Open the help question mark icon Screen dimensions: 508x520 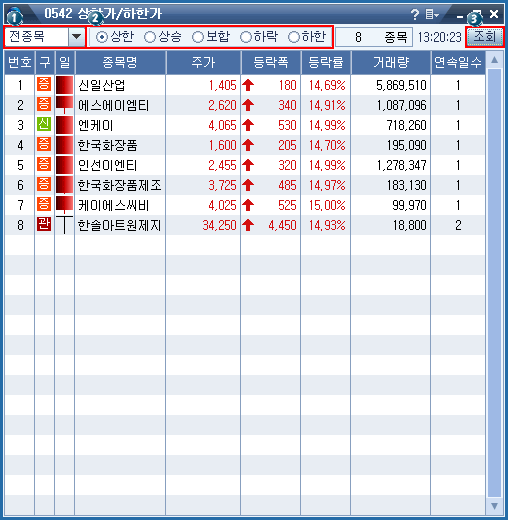point(415,14)
